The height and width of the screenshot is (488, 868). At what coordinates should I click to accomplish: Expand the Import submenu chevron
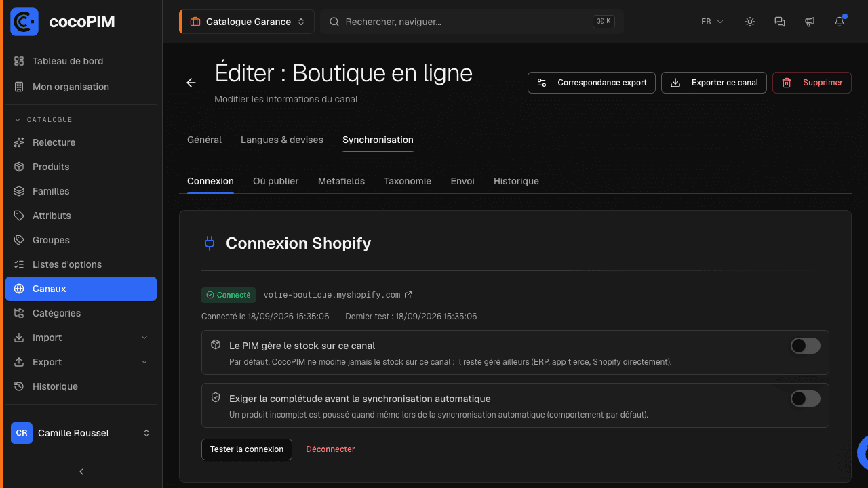tap(144, 338)
